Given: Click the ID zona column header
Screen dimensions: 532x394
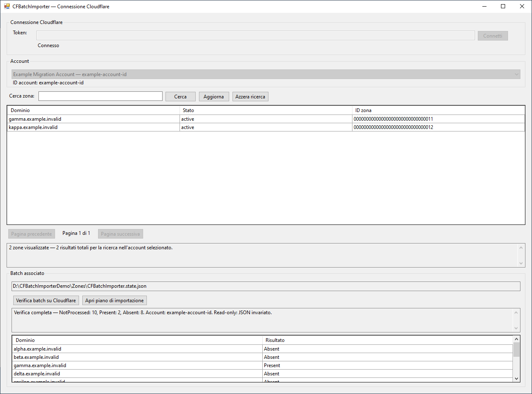Looking at the screenshot, I should click(x=439, y=110).
